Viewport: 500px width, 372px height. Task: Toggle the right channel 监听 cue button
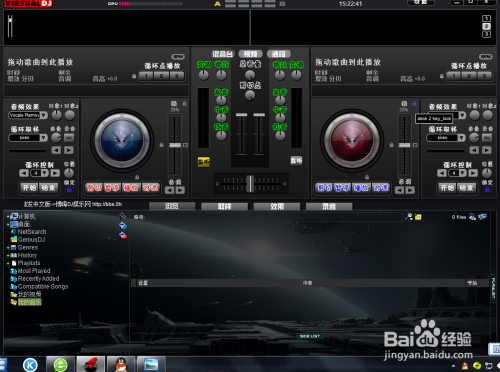296,161
